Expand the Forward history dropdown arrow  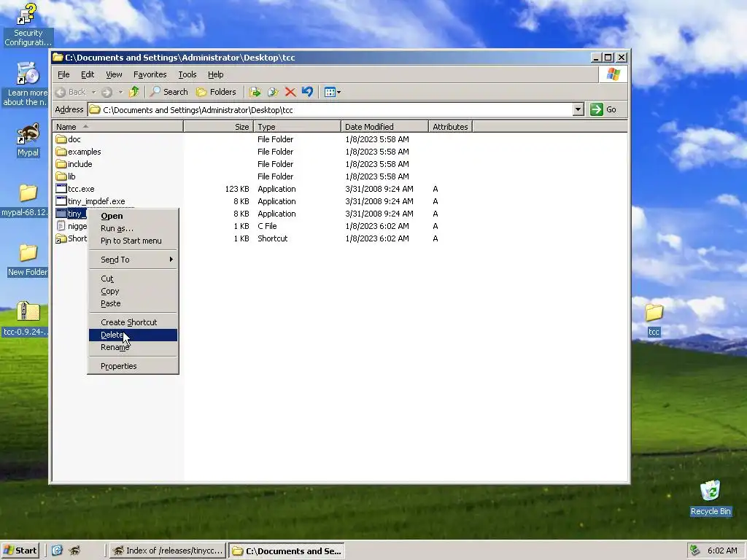[120, 92]
